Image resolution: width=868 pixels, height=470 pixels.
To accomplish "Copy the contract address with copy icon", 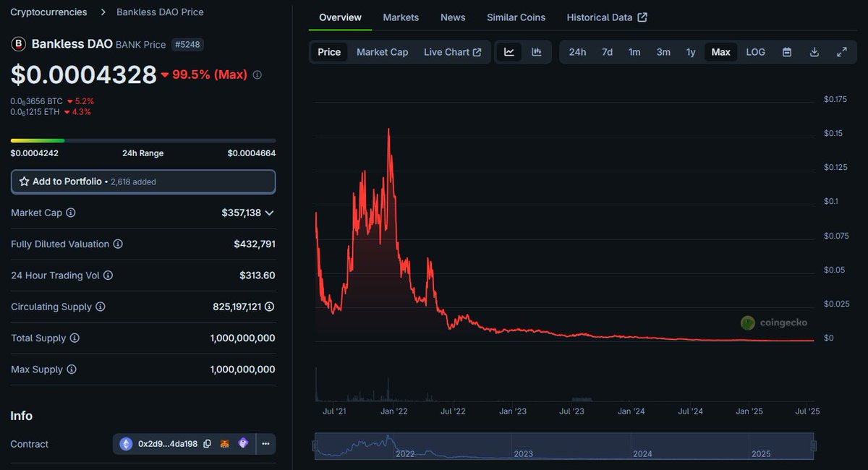I will point(207,444).
